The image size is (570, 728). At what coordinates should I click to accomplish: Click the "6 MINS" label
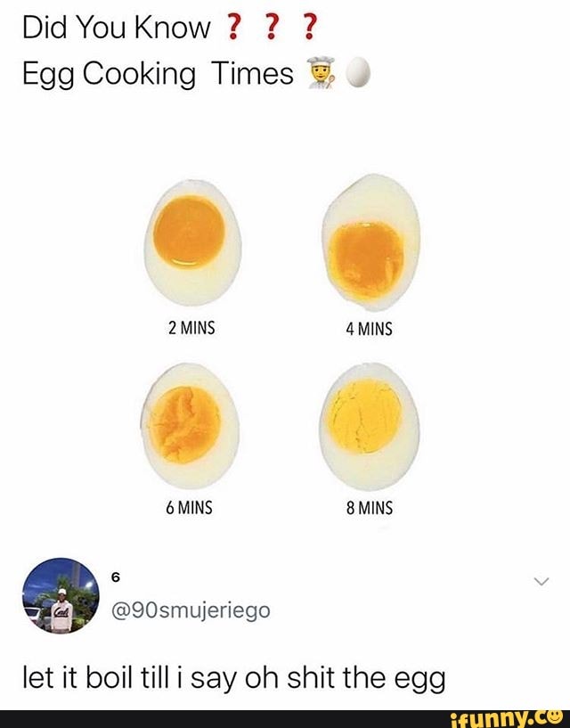pos(189,509)
